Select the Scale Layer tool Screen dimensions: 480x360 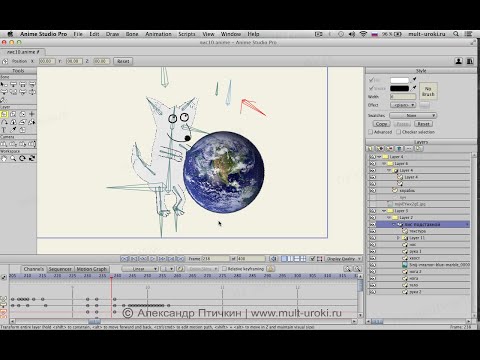click(x=13, y=114)
